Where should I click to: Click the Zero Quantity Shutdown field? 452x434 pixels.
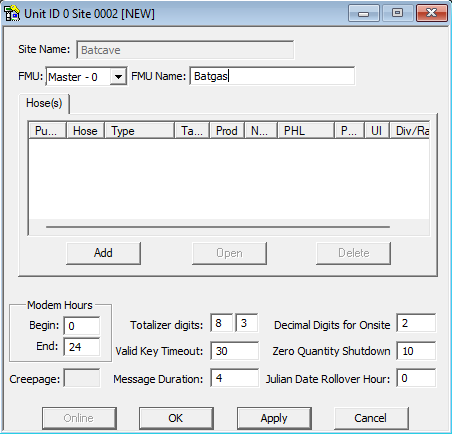click(x=416, y=351)
